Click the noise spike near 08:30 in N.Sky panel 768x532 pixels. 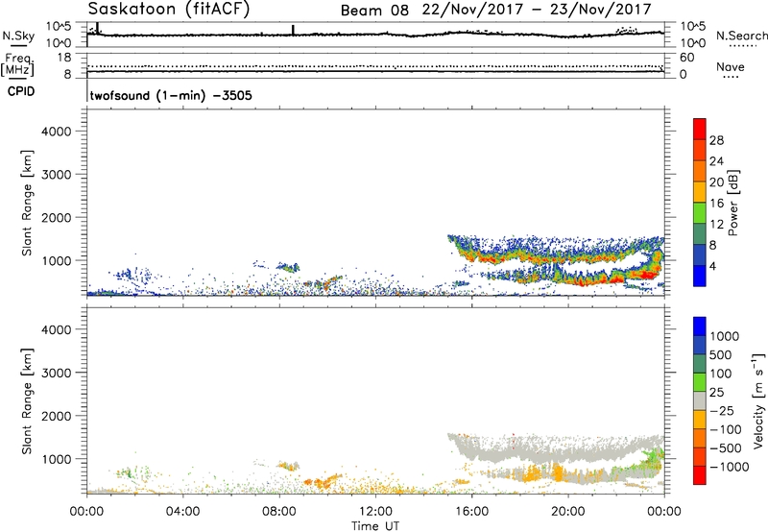tap(293, 30)
